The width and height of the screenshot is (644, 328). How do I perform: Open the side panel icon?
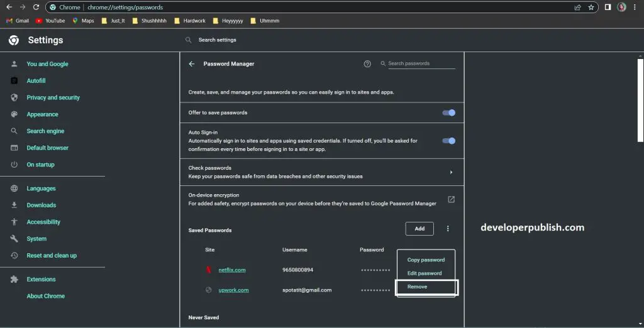click(x=608, y=7)
